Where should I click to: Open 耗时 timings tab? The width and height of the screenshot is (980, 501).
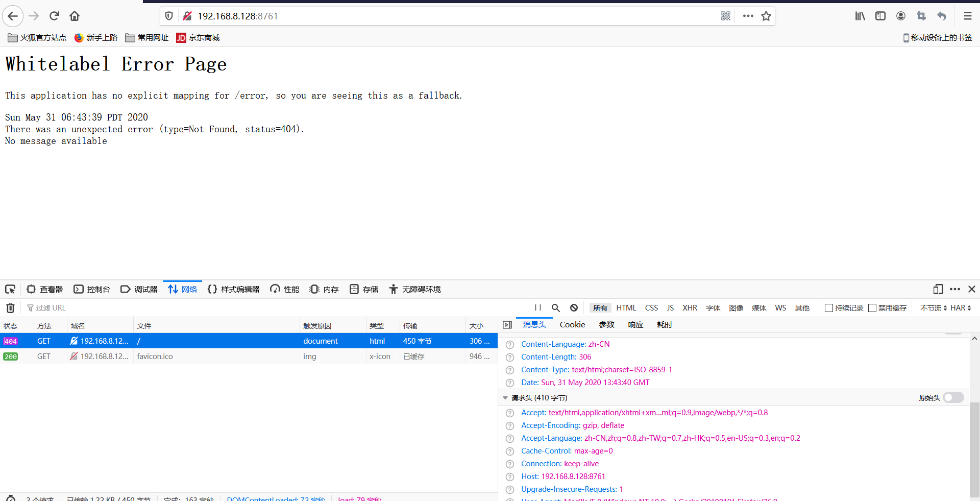tap(665, 325)
